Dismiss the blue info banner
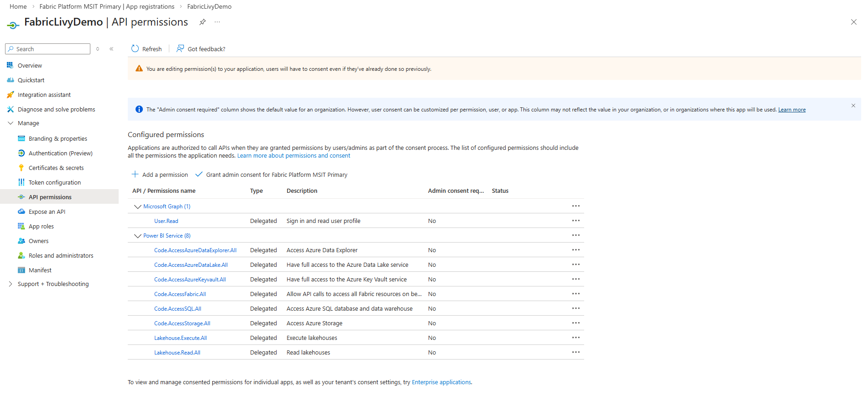This screenshot has height=397, width=868. click(853, 106)
